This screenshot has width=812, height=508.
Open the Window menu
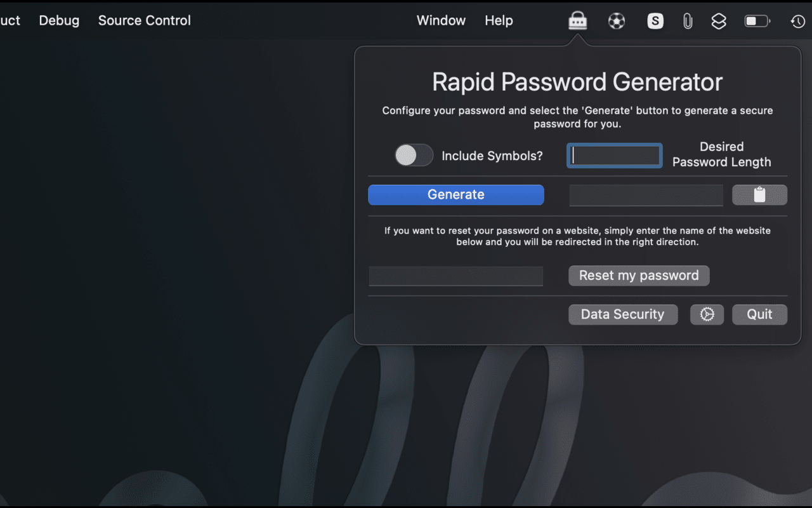441,20
